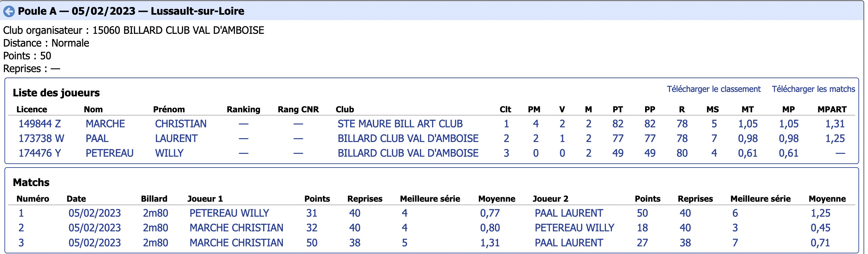Open player PETEREAU in the Nom column

coord(109,153)
